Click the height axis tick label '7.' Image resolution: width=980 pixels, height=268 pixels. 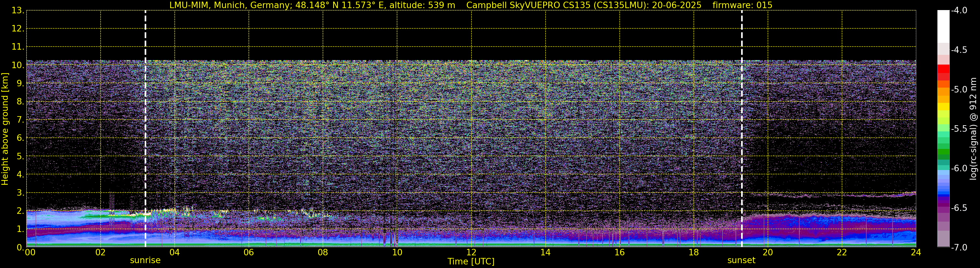coord(20,120)
